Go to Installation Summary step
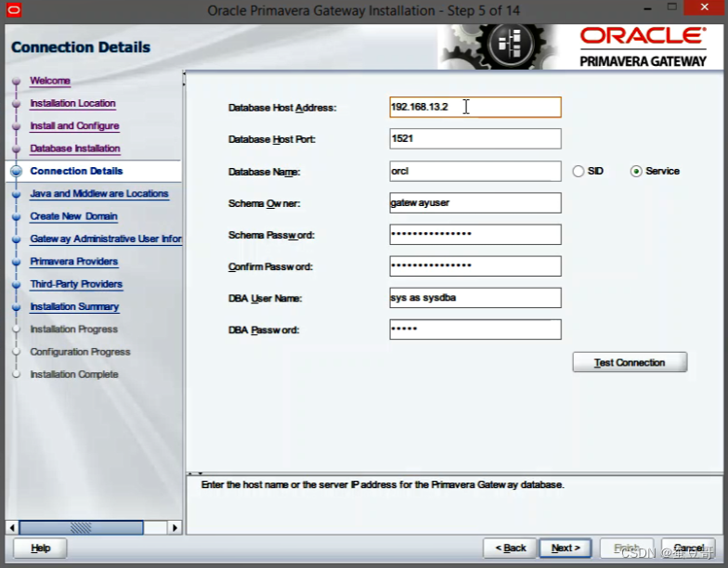The height and width of the screenshot is (568, 728). (x=74, y=306)
